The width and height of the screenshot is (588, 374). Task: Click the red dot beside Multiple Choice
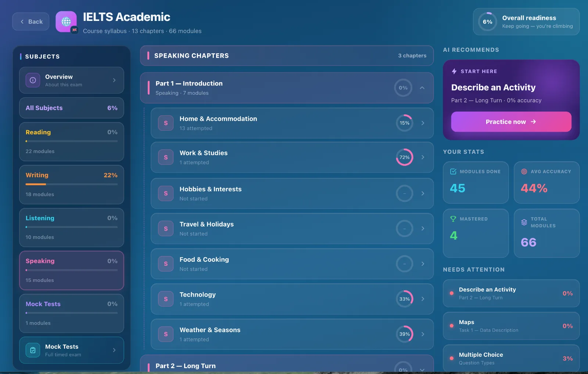(452, 359)
